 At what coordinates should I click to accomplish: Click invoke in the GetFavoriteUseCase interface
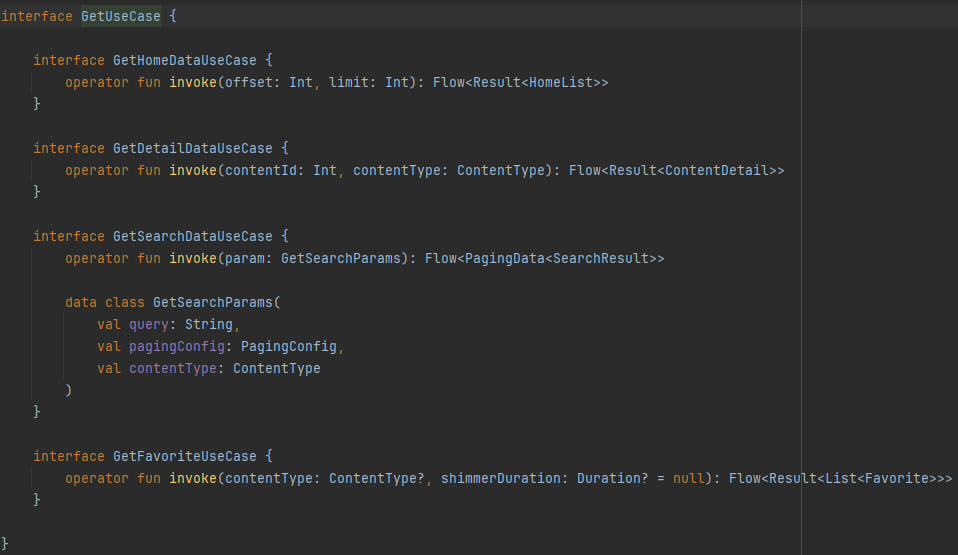193,479
